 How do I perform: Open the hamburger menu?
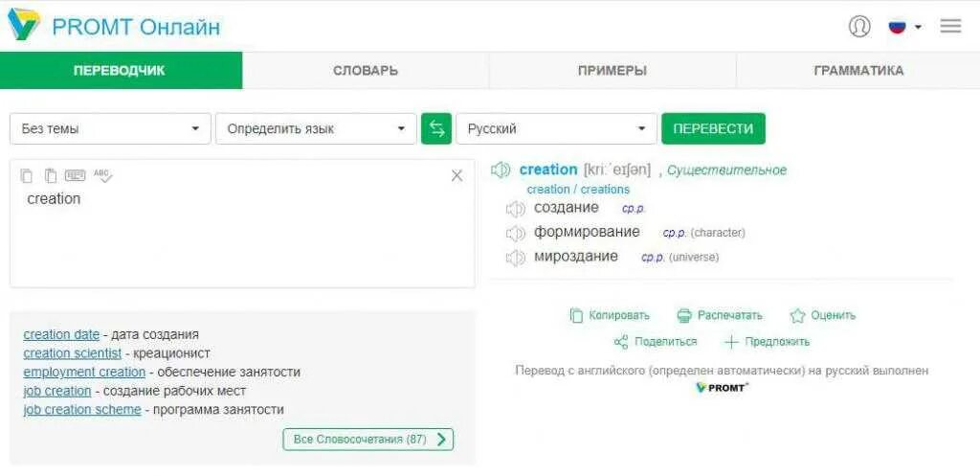[950, 26]
